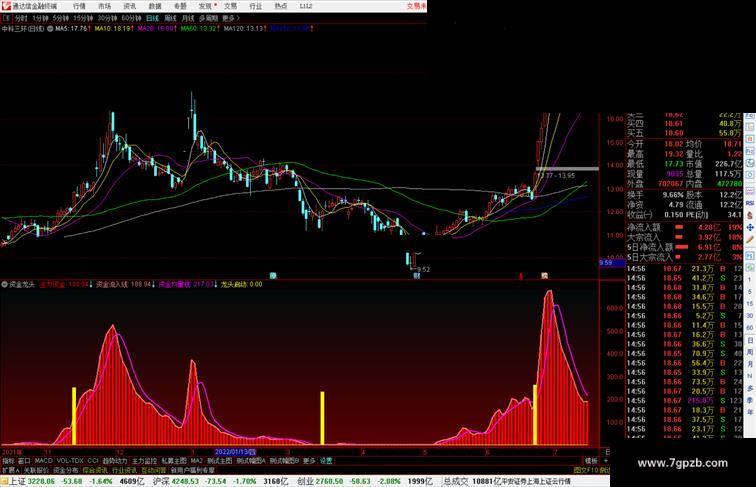Select the 多 multi-period icon in sidebar
Screen dimensions: 756x487
click(x=750, y=388)
